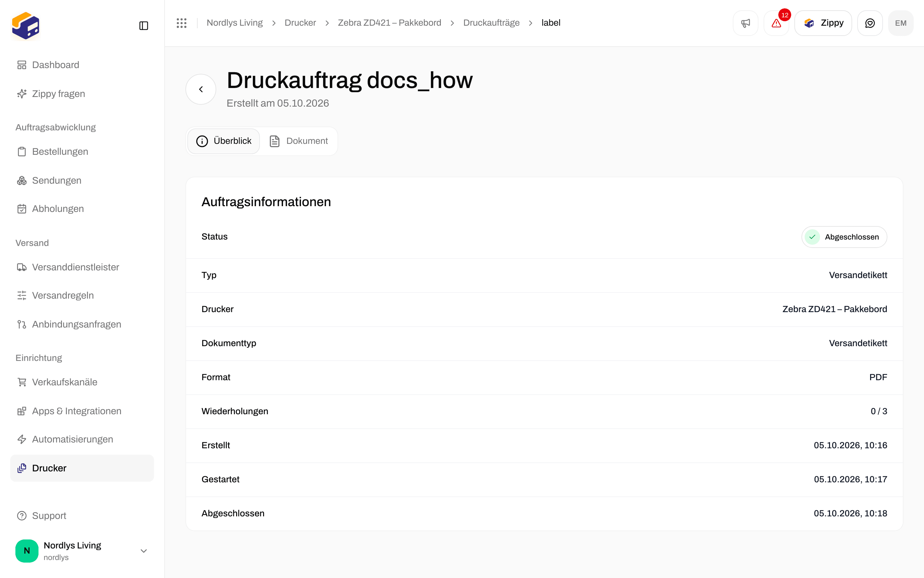This screenshot has height=578, width=924.
Task: Open the app grid launcher icon
Action: tap(181, 23)
